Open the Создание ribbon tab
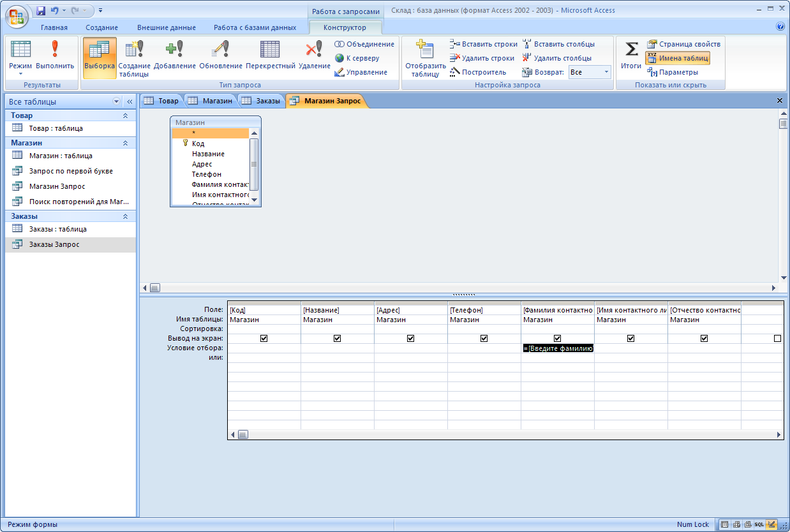790x532 pixels. point(102,27)
